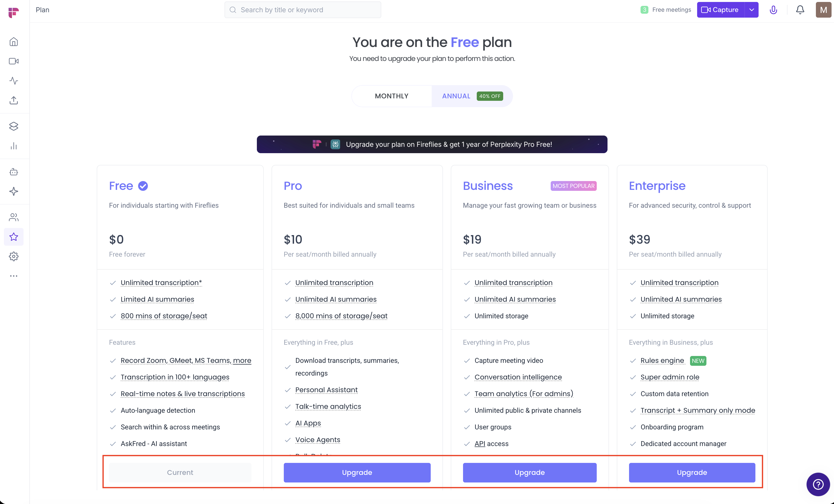
Task: Expand the Capture dropdown arrow
Action: [x=751, y=10]
